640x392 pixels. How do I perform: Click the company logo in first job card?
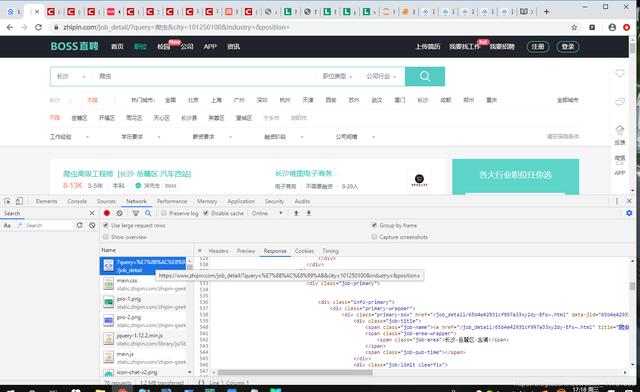419,180
